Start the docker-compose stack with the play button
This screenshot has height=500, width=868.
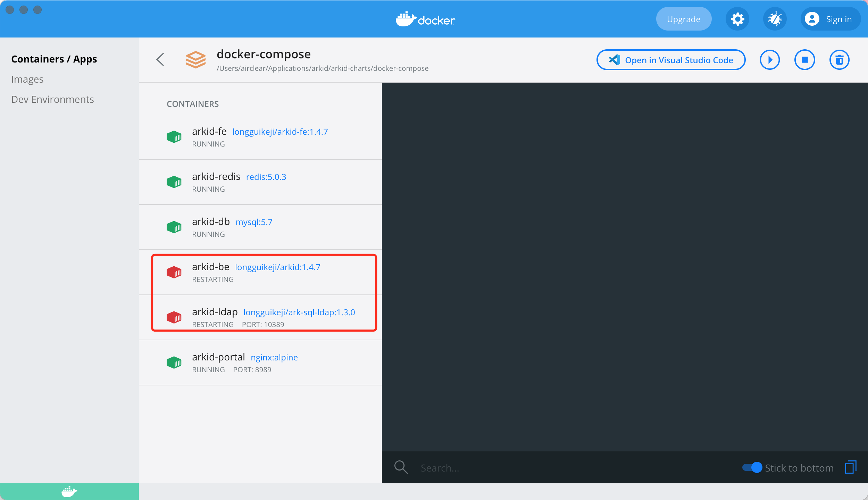pyautogui.click(x=770, y=59)
